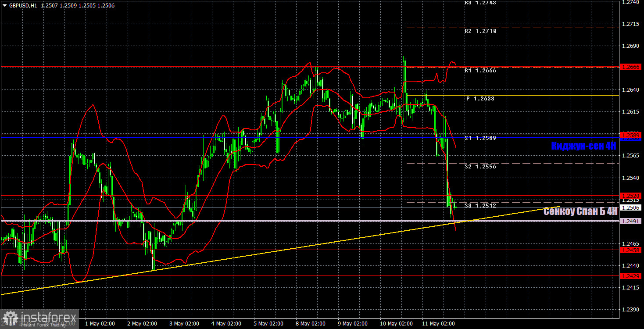Screen dimensions: 644x329
Task: Click the GBPUSD,H1 chart title
Action: pos(23,6)
